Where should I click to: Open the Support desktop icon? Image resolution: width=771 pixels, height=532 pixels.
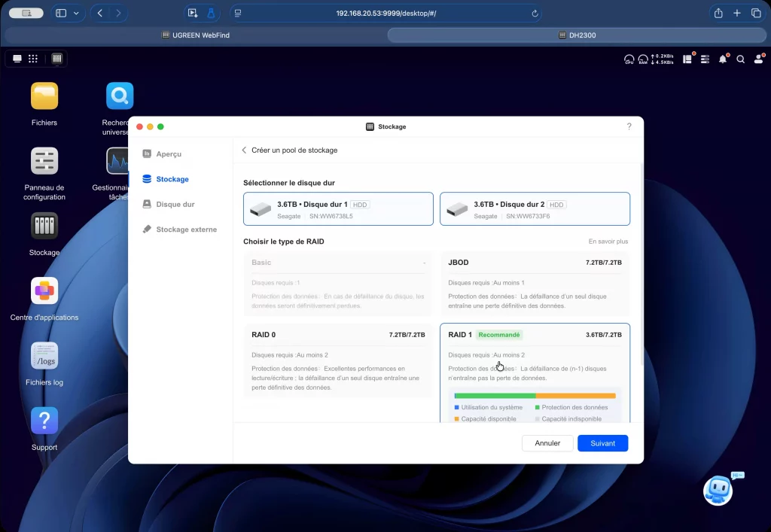(x=44, y=421)
